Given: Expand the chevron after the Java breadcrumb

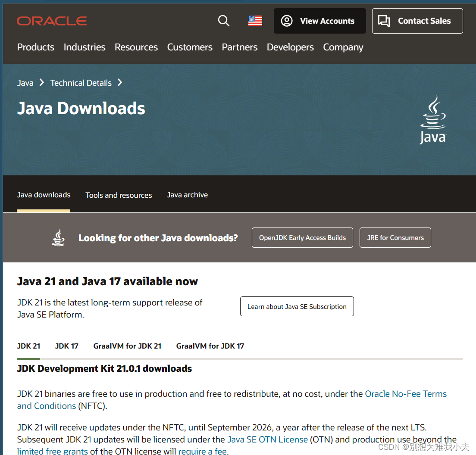Looking at the screenshot, I should (x=41, y=82).
